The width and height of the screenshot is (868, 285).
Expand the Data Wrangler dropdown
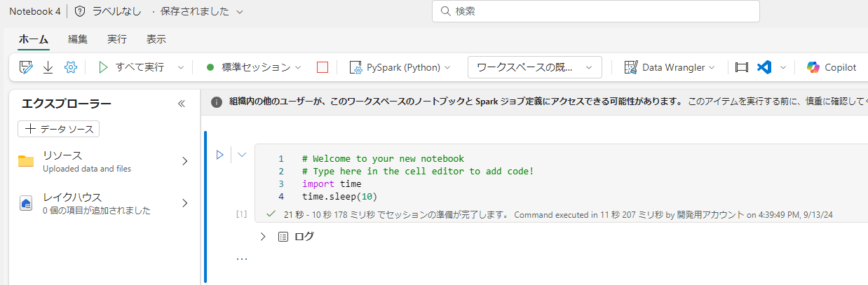coord(712,67)
